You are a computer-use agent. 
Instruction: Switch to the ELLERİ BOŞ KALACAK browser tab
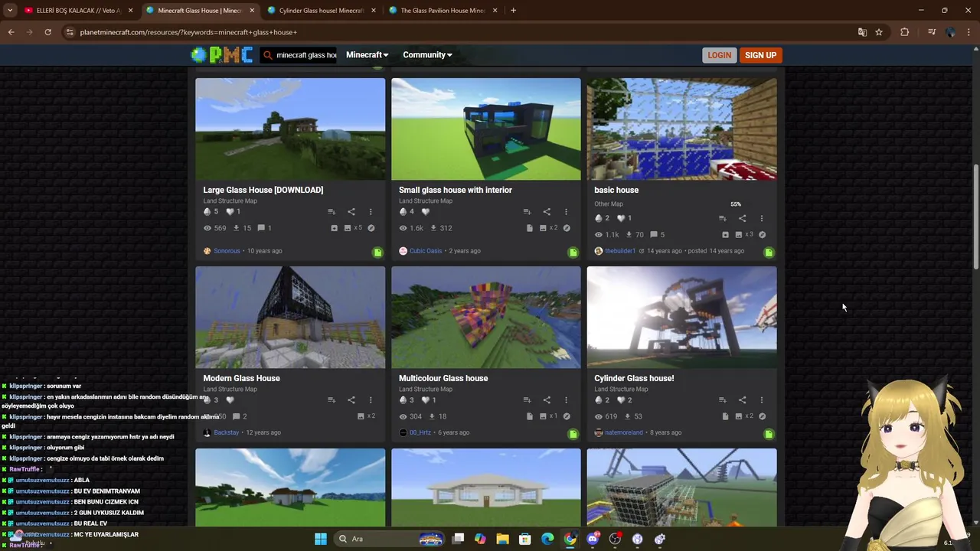pos(78,11)
